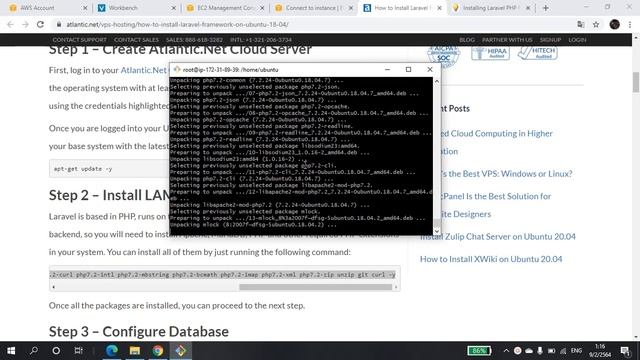The height and width of the screenshot is (360, 640).
Task: Click the 86% battery indicator
Action: coord(479,351)
